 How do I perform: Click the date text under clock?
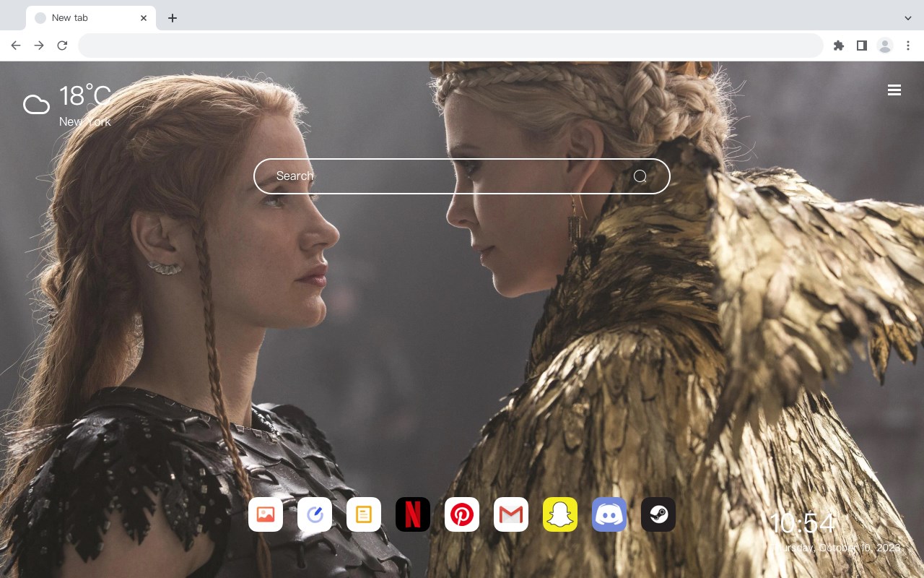pos(837,548)
